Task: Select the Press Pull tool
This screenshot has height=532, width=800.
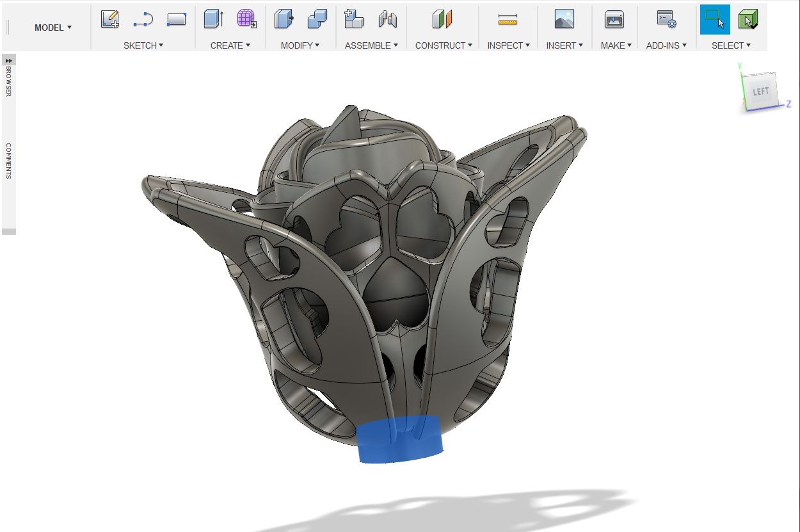Action: [284, 20]
